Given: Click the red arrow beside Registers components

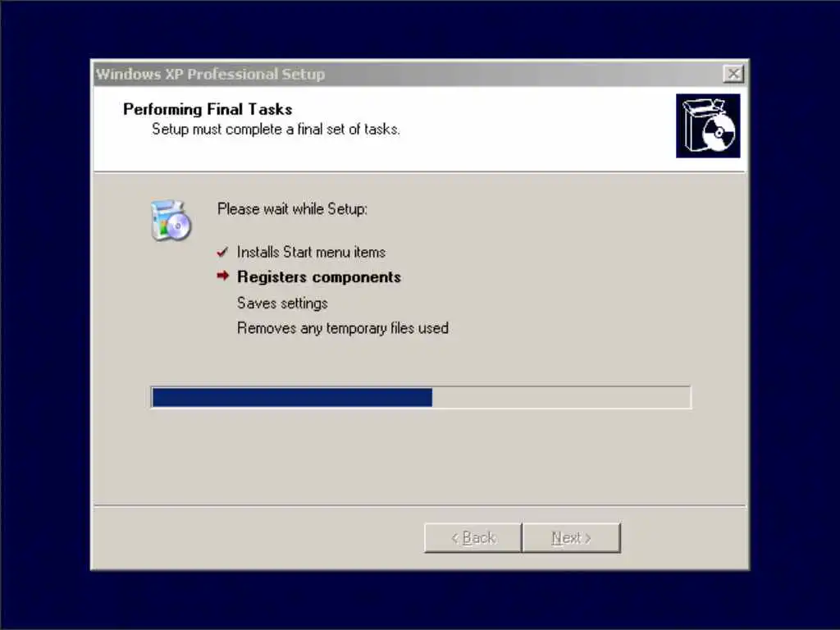Looking at the screenshot, I should 223,276.
